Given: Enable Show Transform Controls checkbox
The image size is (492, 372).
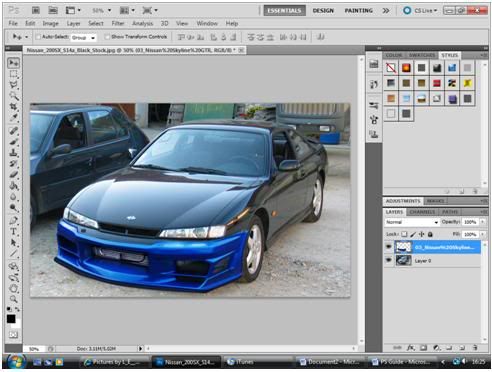Looking at the screenshot, I should click(107, 37).
